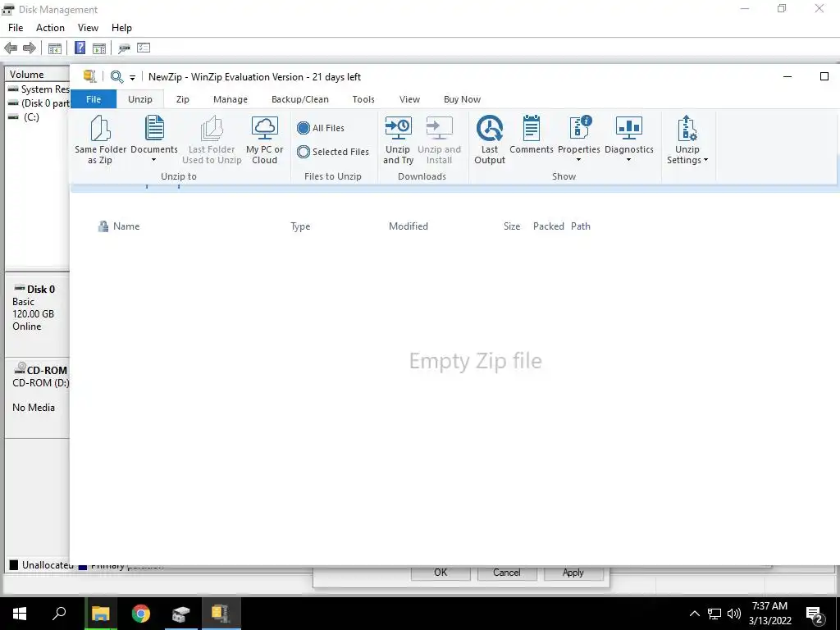The height and width of the screenshot is (630, 840).
Task: Open Last Output location
Action: [490, 140]
